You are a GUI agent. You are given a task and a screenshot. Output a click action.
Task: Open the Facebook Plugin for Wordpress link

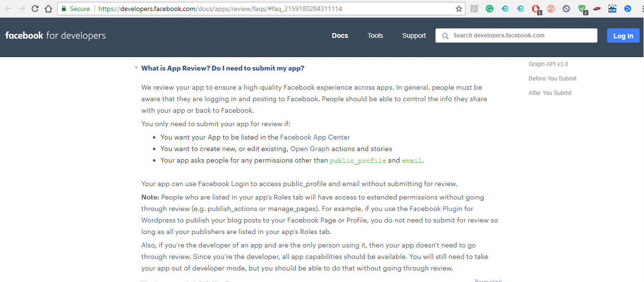[307, 214]
